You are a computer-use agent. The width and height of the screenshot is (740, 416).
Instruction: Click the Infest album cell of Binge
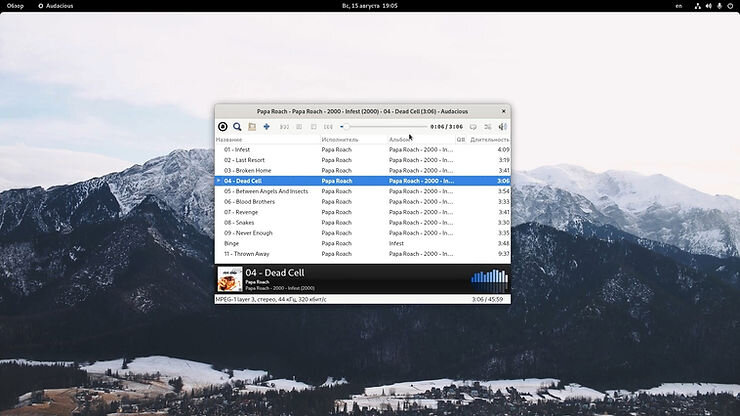pyautogui.click(x=396, y=244)
